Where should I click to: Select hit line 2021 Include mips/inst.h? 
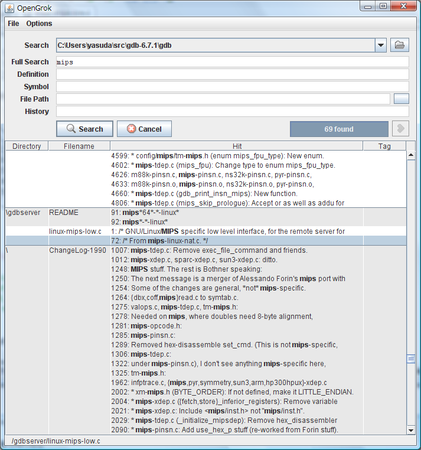208,411
